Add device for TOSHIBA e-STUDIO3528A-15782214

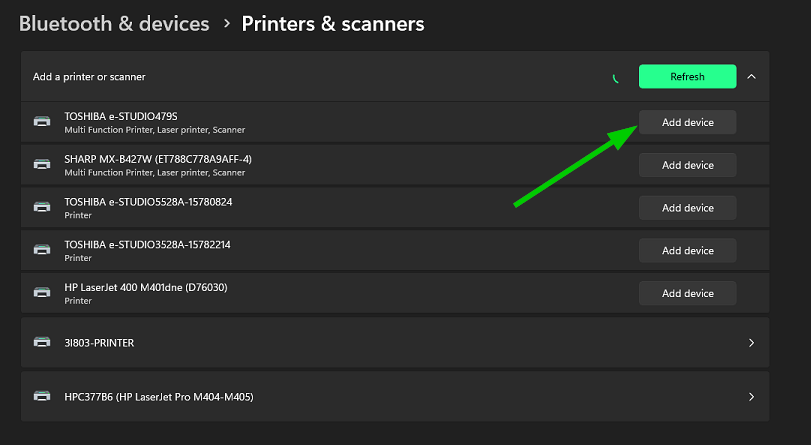(x=687, y=250)
